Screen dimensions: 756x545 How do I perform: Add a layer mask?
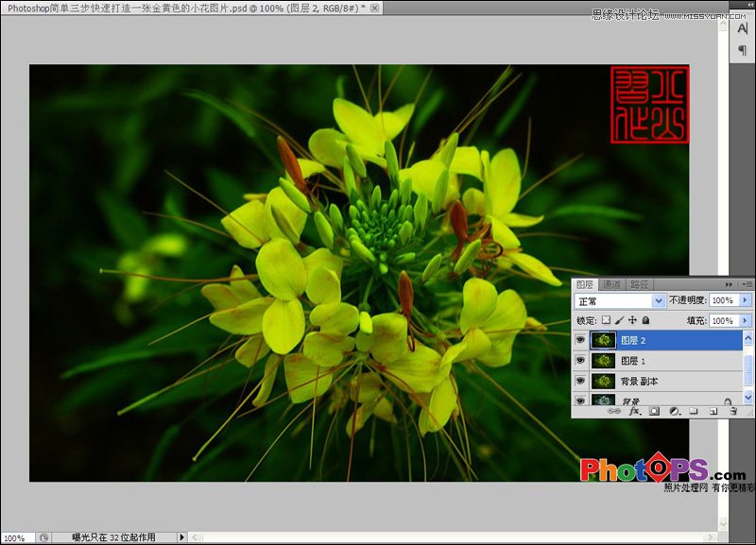654,412
